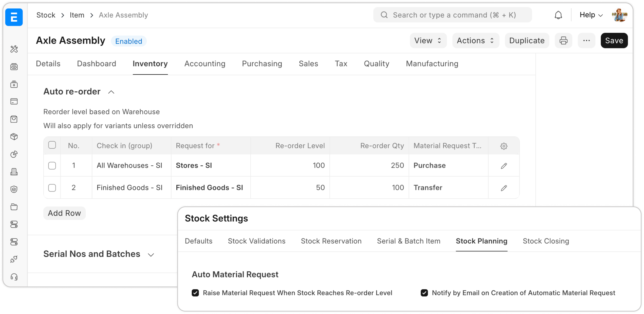
Task: Click the shield quality icon in sidebar
Action: click(14, 189)
